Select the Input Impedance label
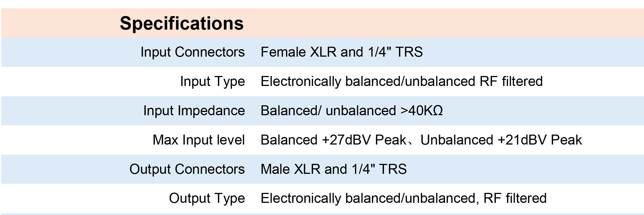 click(x=194, y=111)
